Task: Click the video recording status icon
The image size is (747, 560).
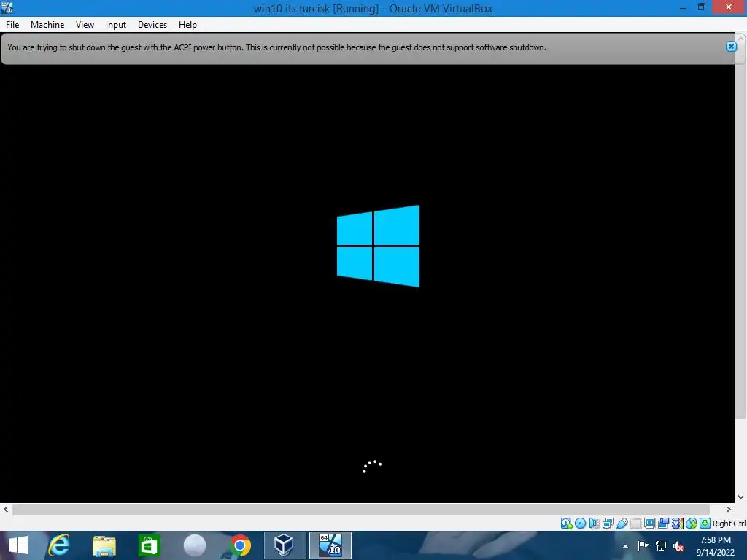Action: [x=663, y=524]
